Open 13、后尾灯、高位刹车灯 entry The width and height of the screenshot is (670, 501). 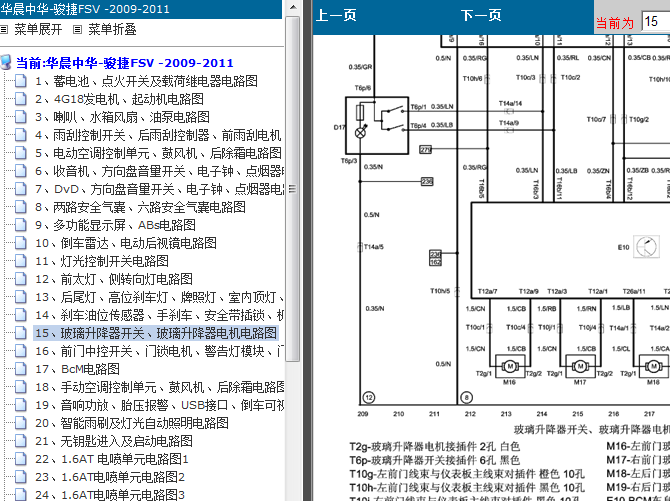click(159, 297)
